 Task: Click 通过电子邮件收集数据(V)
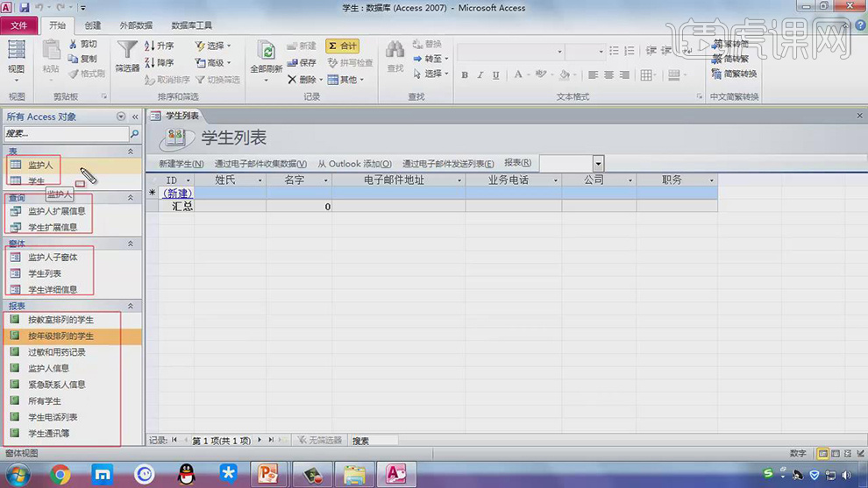[x=260, y=164]
